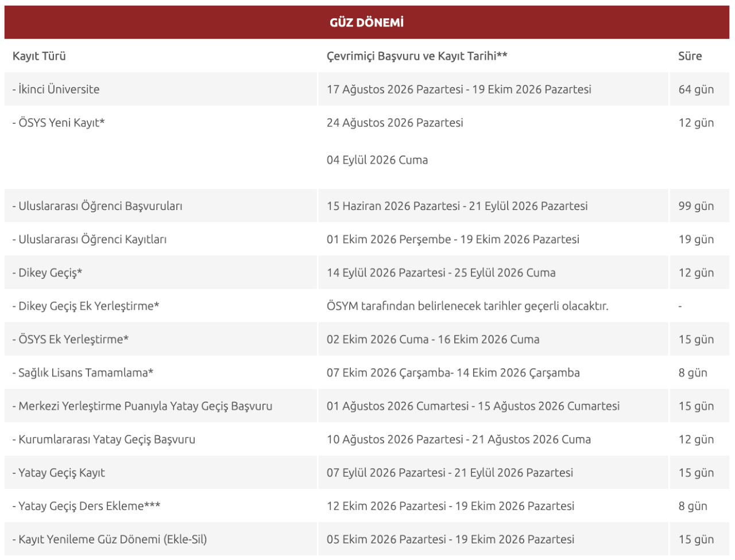Click "Kayıt Yenileme Güz Dönemi (Ekle-Sil)" label
Viewport: 735px width, 560px height.
pos(110,539)
